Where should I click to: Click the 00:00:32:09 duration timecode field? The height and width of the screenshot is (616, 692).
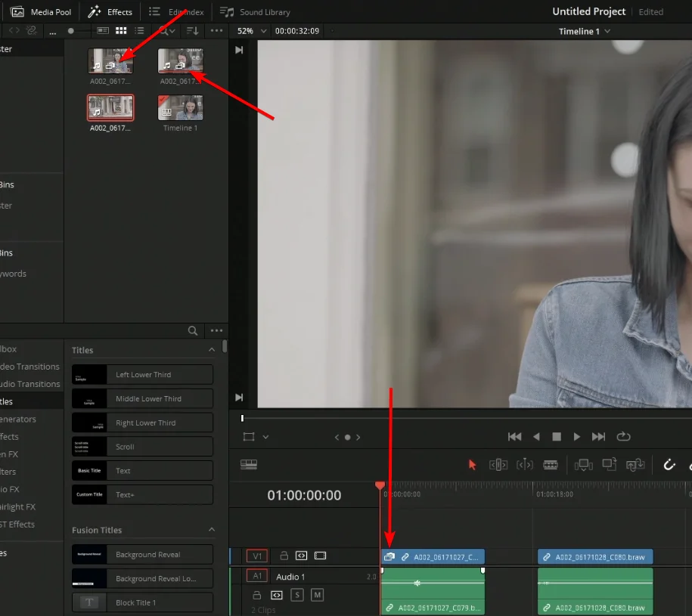click(x=297, y=31)
